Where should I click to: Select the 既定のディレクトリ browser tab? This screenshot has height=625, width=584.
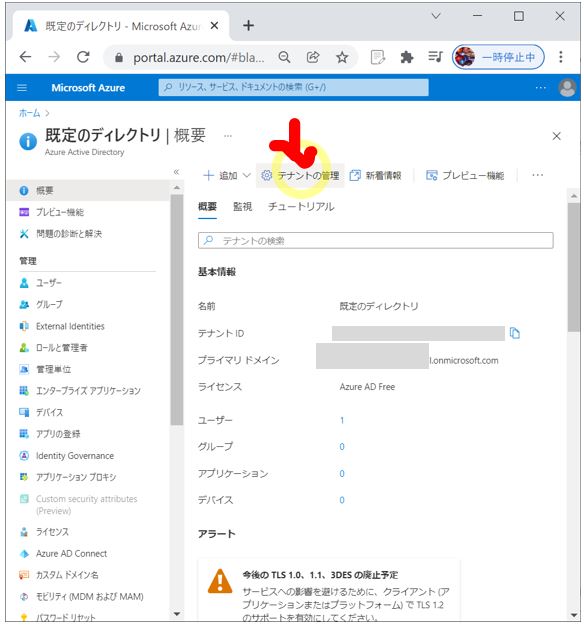coord(122,26)
